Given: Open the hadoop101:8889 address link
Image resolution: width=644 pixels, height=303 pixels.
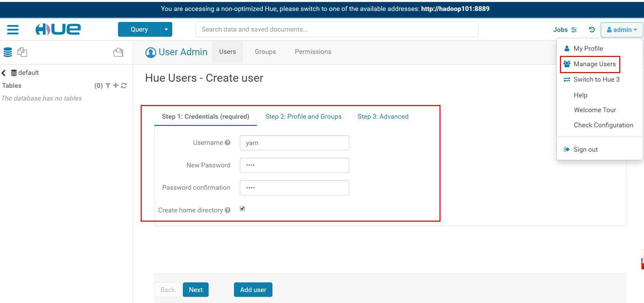Looking at the screenshot, I should [x=455, y=9].
